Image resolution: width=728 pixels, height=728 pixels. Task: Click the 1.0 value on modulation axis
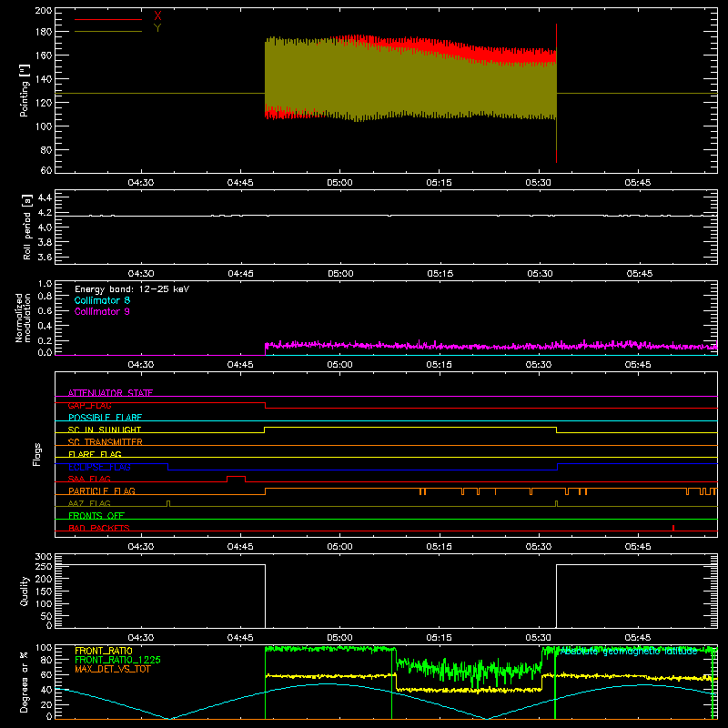click(x=45, y=284)
